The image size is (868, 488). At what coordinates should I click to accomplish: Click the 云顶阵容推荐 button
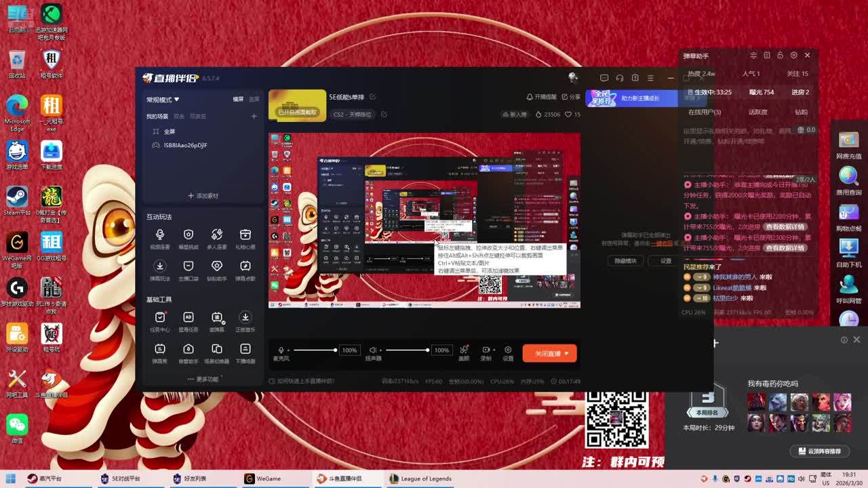point(819,451)
